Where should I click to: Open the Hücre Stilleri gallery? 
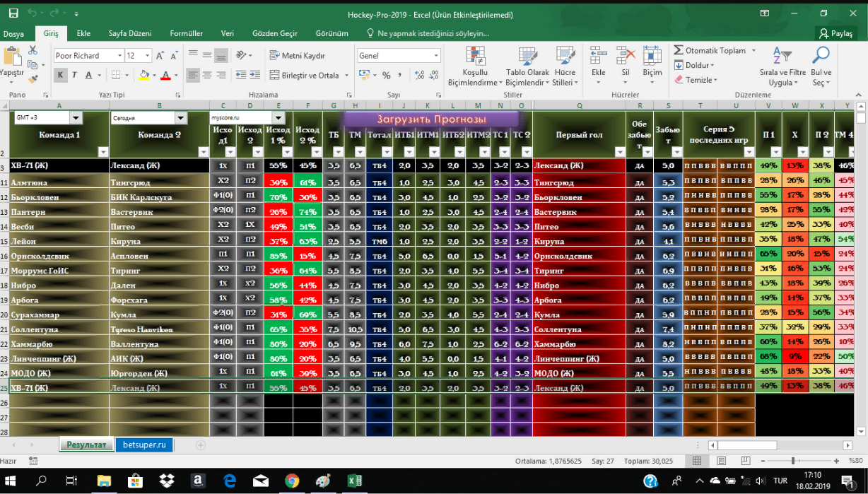pos(565,66)
